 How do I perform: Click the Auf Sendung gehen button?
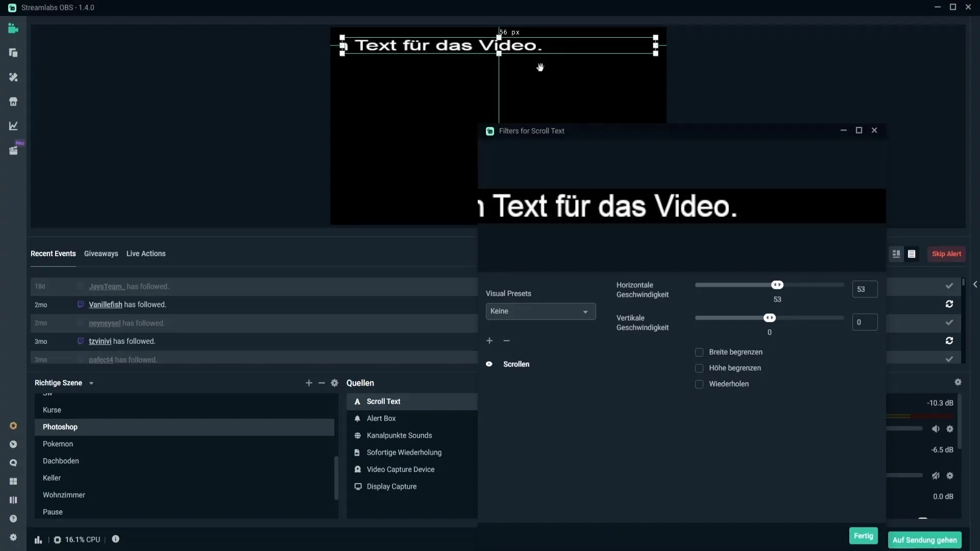(925, 540)
